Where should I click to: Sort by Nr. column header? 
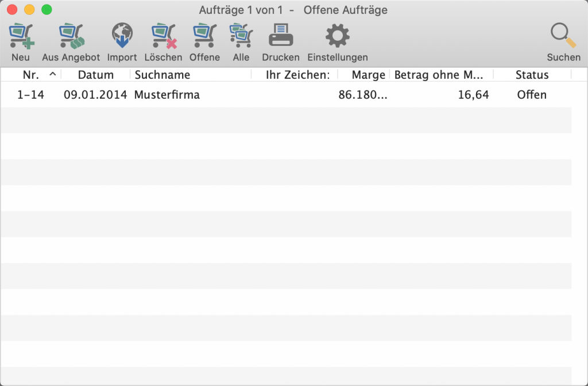tap(31, 75)
